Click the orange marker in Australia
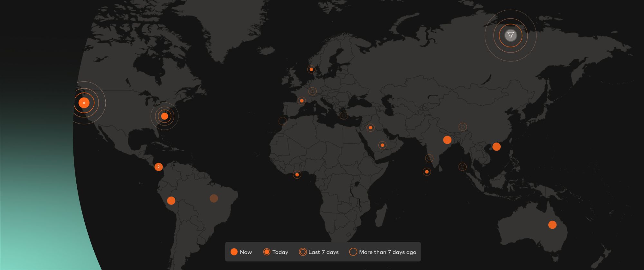This screenshot has height=270, width=644. pos(552,225)
